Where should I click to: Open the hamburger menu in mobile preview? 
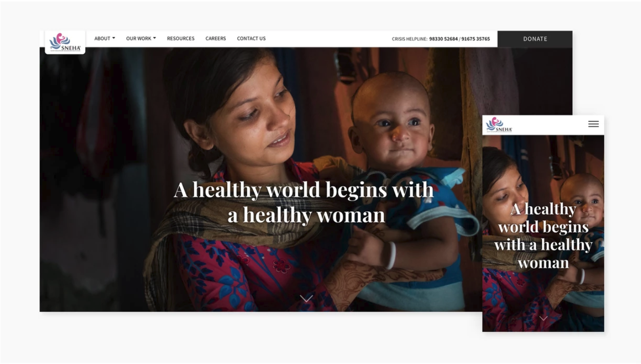point(593,124)
